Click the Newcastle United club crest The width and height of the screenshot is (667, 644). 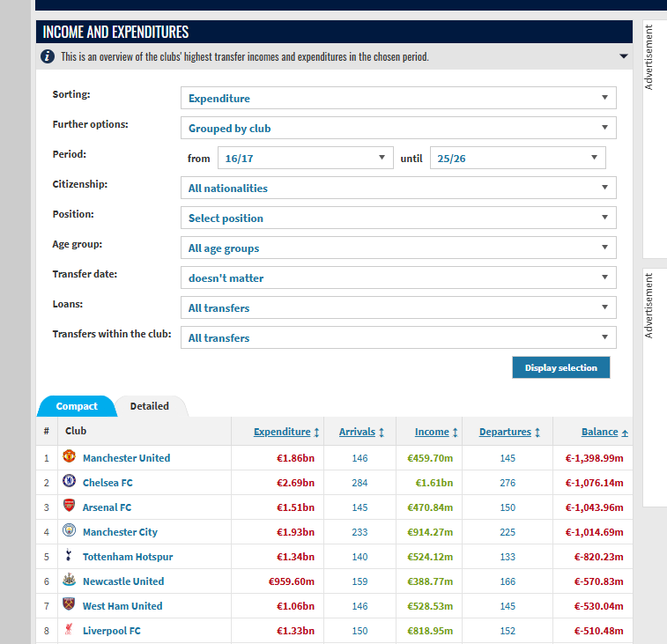[x=69, y=580]
